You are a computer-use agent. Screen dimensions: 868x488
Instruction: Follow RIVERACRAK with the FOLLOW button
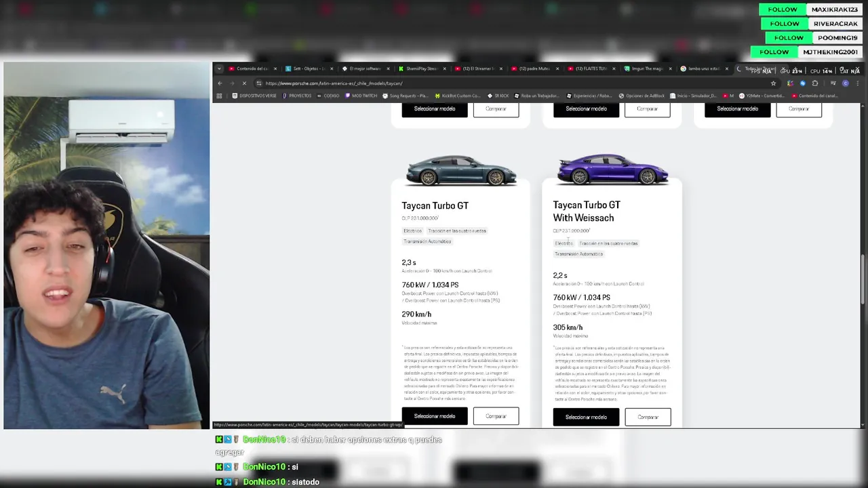click(x=785, y=24)
